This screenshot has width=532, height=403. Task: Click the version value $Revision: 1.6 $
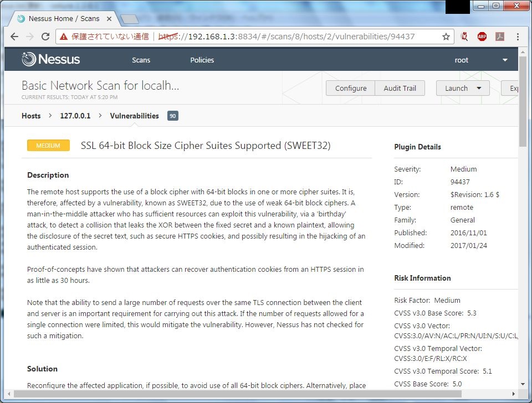point(475,194)
